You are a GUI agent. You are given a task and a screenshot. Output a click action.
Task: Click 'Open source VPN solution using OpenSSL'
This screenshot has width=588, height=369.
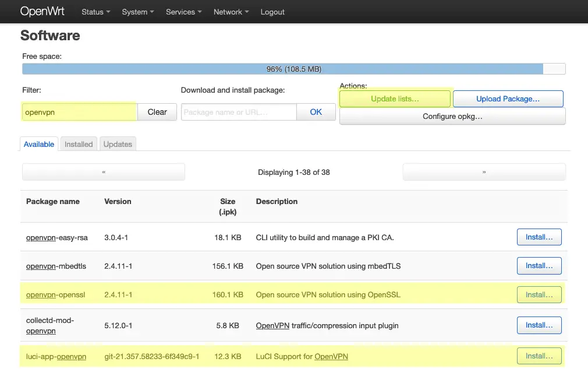coord(328,294)
